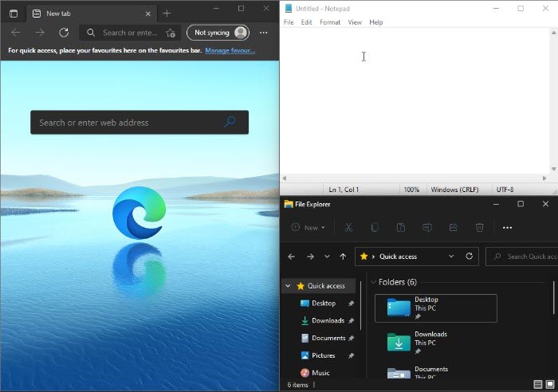
Task: Select the New tab tab in Edge
Action: coord(92,14)
